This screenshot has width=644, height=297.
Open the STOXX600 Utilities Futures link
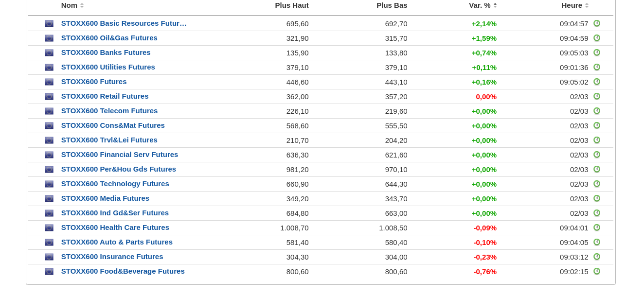(108, 67)
